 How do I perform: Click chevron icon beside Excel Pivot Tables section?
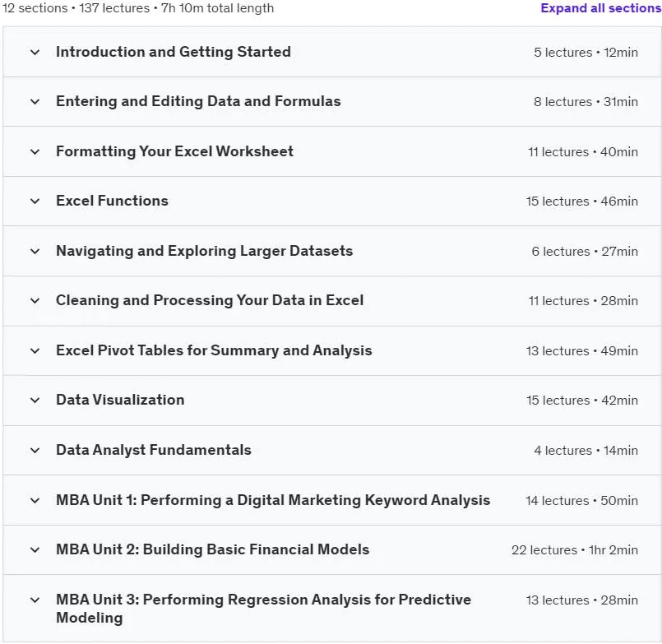pyautogui.click(x=35, y=350)
